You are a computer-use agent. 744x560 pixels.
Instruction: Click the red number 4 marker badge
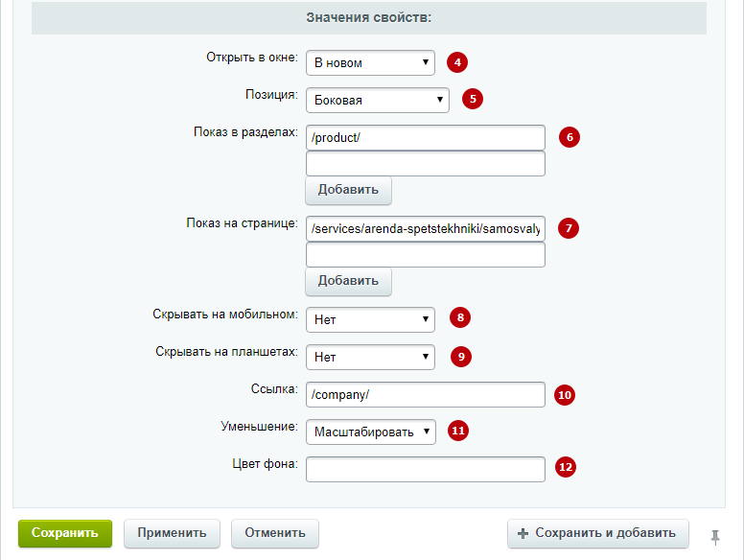coord(457,62)
